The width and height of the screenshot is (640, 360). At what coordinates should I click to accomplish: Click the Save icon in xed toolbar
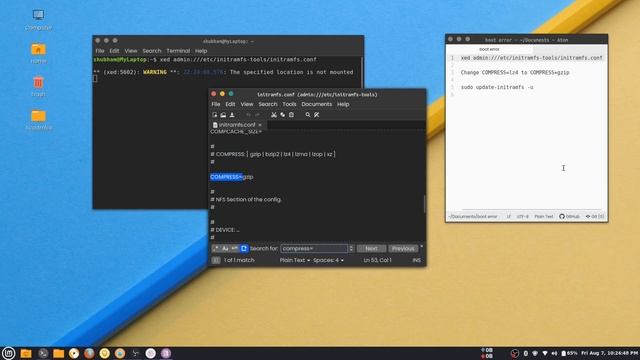click(x=232, y=115)
